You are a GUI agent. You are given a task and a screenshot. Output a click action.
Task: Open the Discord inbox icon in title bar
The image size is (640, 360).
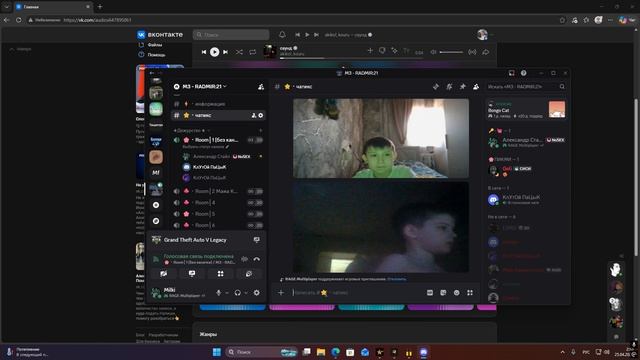click(511, 73)
